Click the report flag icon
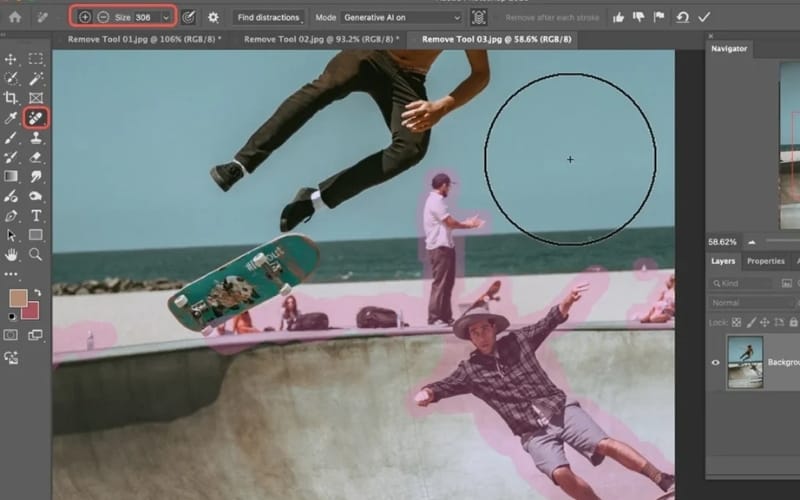 pyautogui.click(x=659, y=17)
